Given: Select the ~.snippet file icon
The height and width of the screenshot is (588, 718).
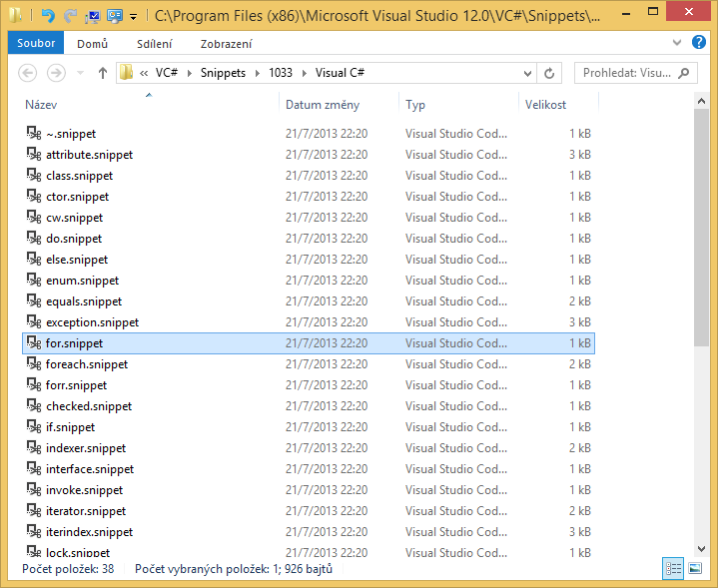Looking at the screenshot, I should (x=34, y=133).
